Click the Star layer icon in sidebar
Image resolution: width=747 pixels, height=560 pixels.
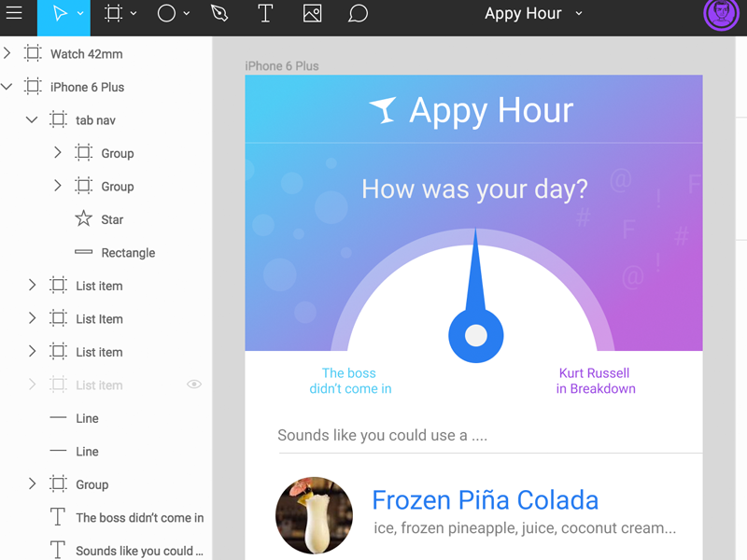pyautogui.click(x=82, y=219)
